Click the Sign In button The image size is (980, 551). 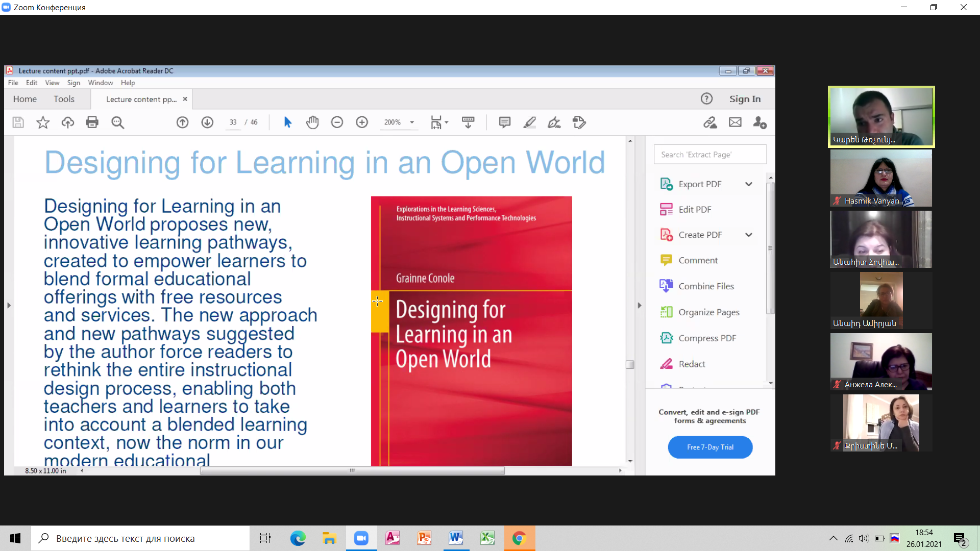(x=745, y=99)
